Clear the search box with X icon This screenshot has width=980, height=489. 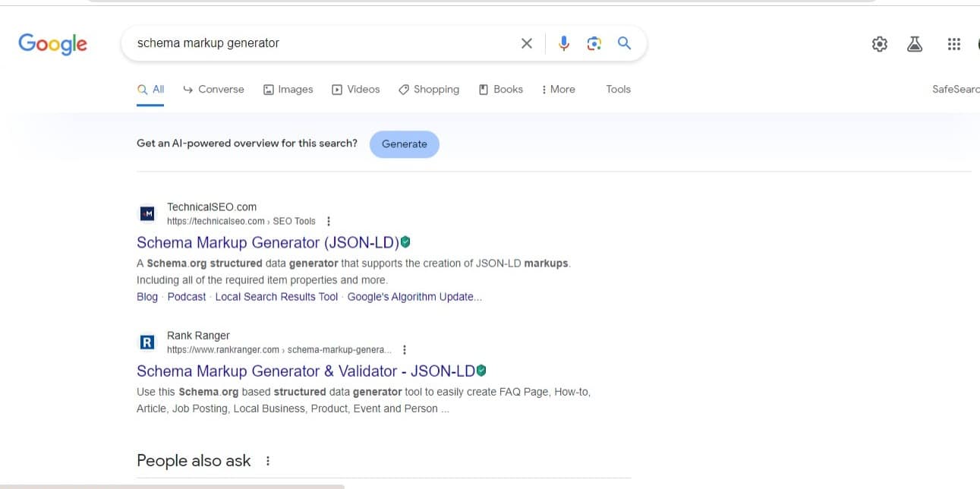pyautogui.click(x=527, y=43)
